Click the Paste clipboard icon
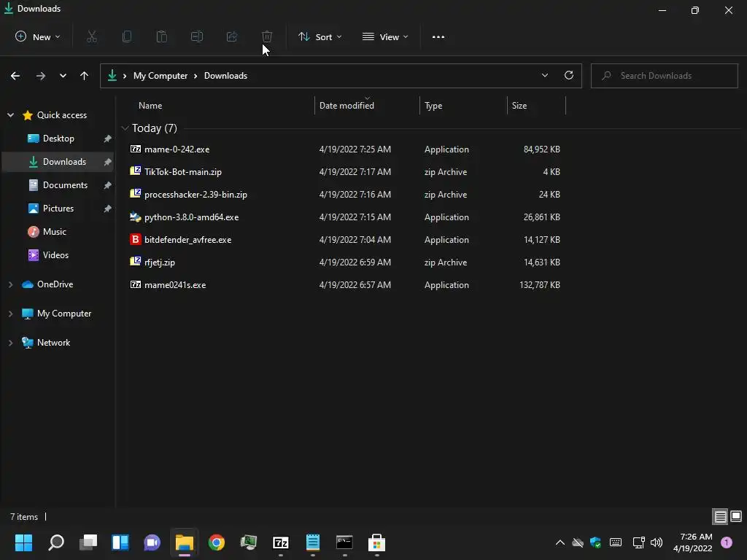The image size is (747, 560). (x=162, y=36)
